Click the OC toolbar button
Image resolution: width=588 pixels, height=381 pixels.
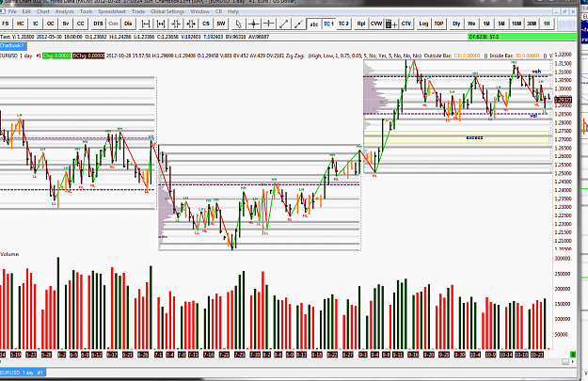tap(50, 24)
